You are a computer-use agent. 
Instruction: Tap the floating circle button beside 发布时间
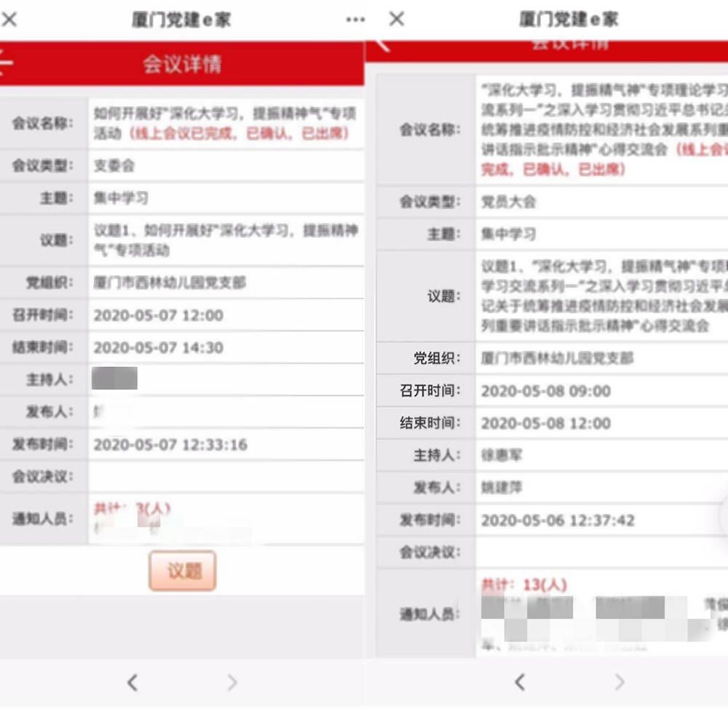click(x=724, y=515)
